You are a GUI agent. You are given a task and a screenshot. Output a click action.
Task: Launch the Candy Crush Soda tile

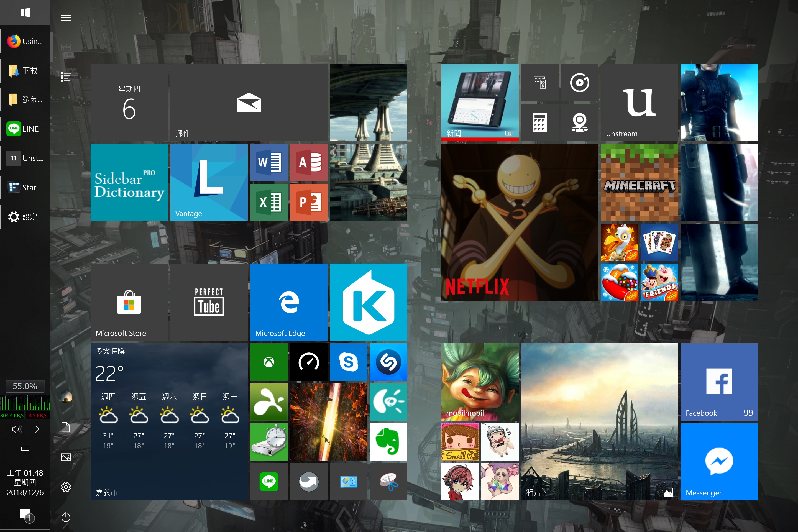click(620, 282)
